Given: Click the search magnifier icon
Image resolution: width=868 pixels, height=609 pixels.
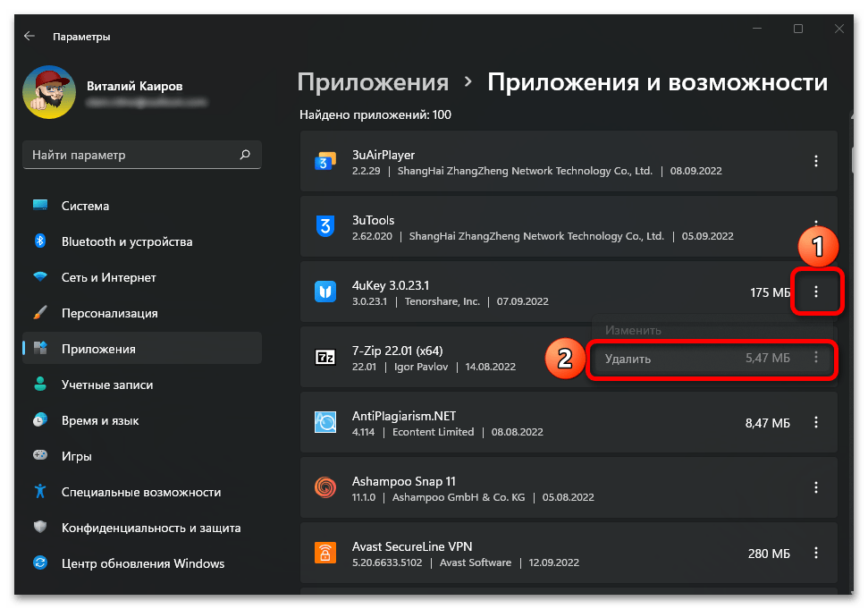Looking at the screenshot, I should pos(245,155).
